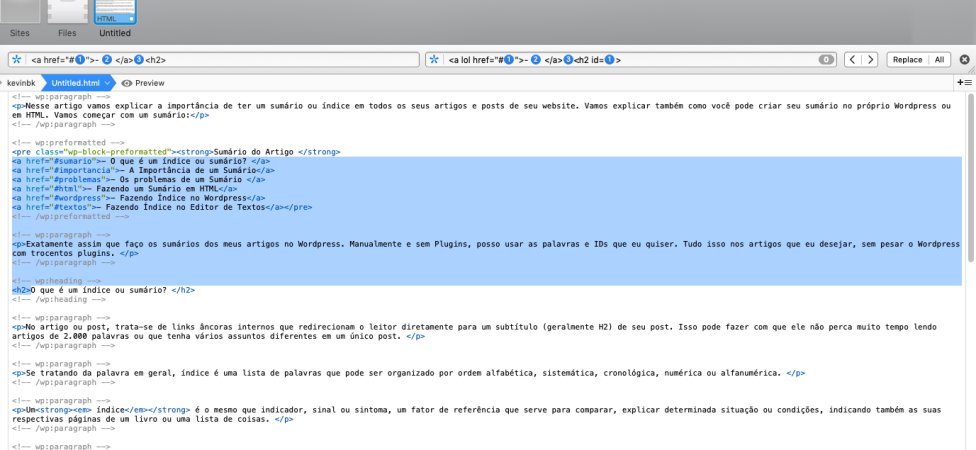
Task: Click inside the find search field
Action: (x=214, y=60)
